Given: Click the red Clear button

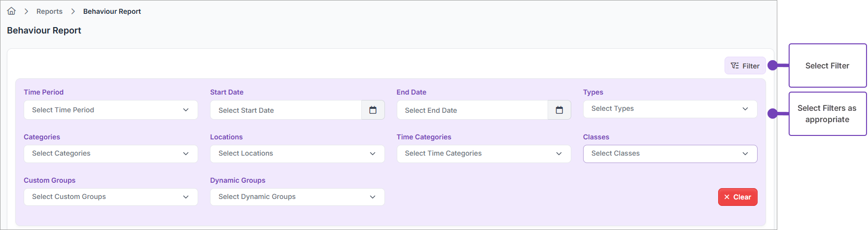Looking at the screenshot, I should click(x=737, y=197).
